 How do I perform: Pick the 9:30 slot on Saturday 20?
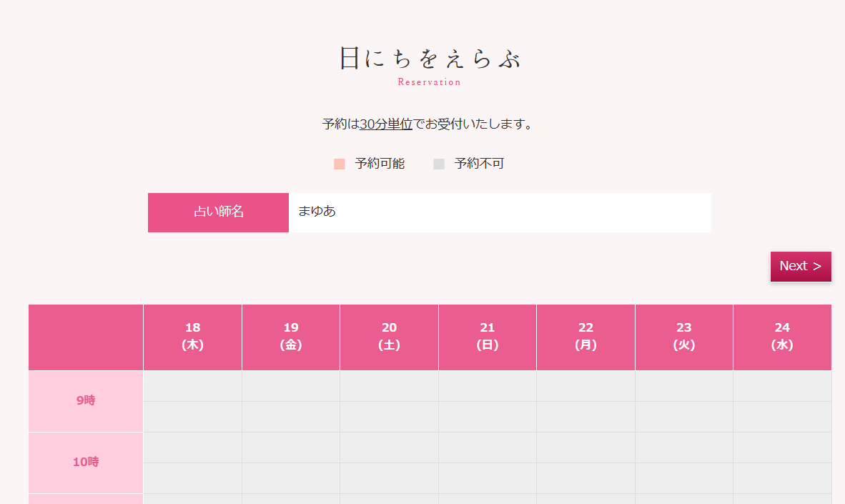tap(389, 417)
